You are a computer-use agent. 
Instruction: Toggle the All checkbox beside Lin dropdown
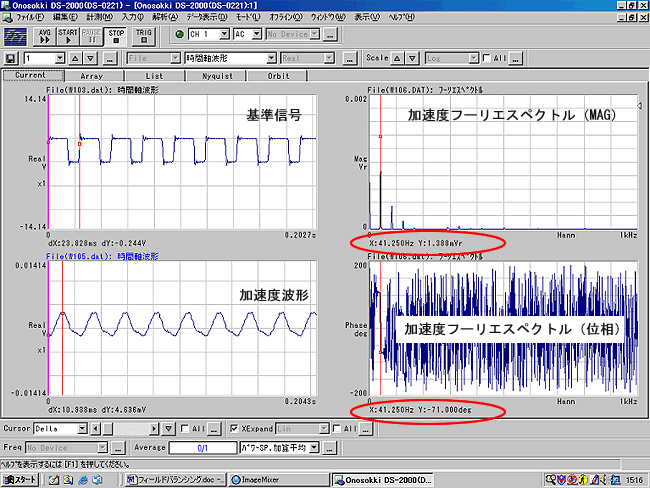pos(337,428)
